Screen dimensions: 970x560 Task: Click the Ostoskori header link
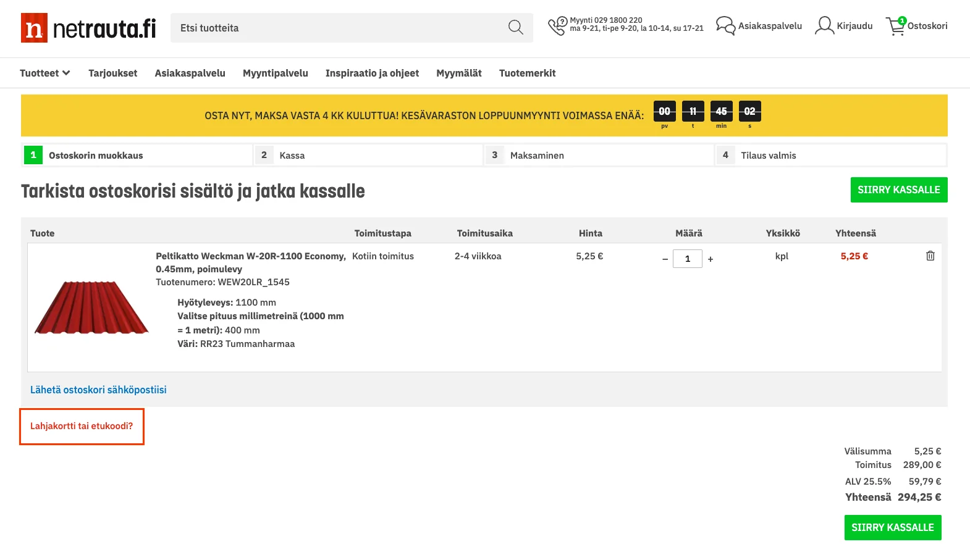pyautogui.click(x=927, y=26)
